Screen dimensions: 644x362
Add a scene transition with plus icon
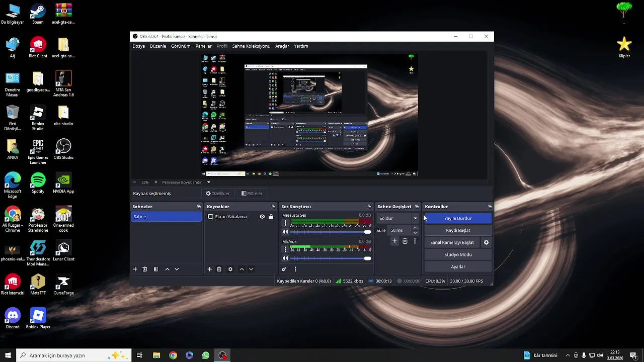395,241
